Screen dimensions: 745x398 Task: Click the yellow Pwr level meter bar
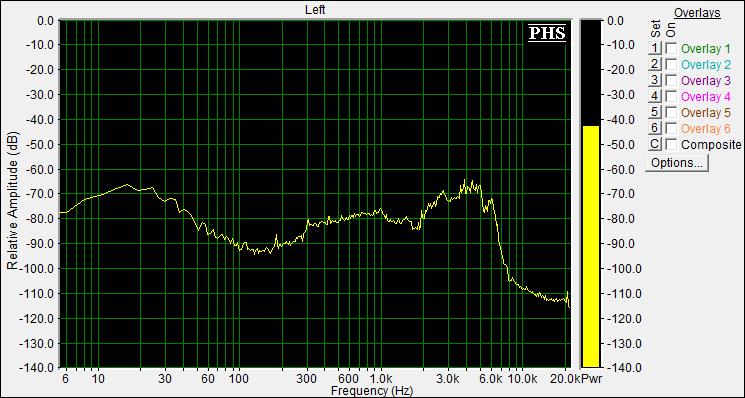(591, 246)
